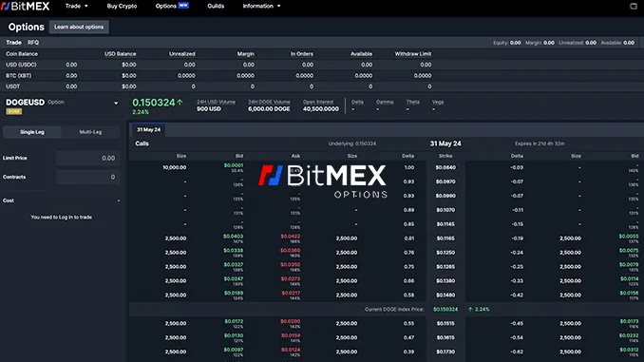Click the window icon at top right
Screen dimensions: 644x362
634,6
